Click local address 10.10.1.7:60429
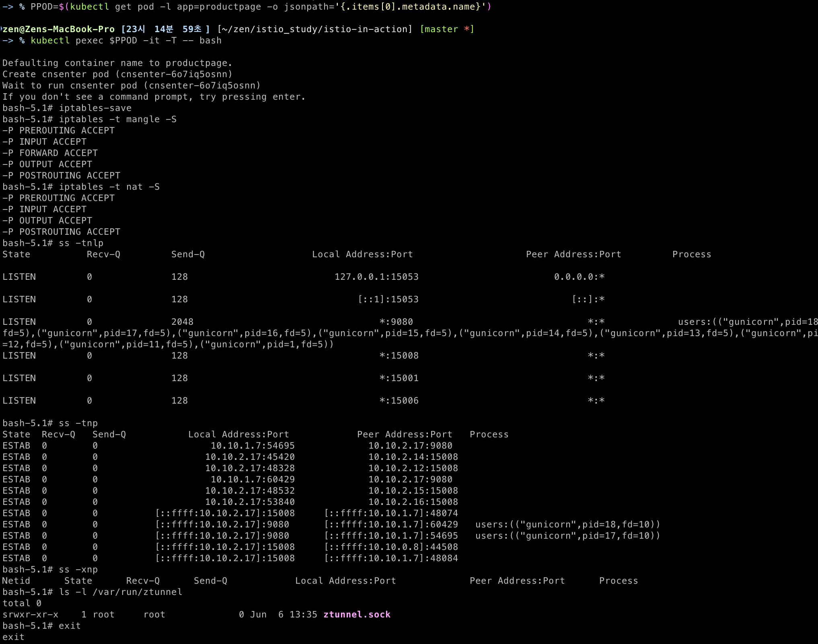The width and height of the screenshot is (818, 644). pos(253,480)
